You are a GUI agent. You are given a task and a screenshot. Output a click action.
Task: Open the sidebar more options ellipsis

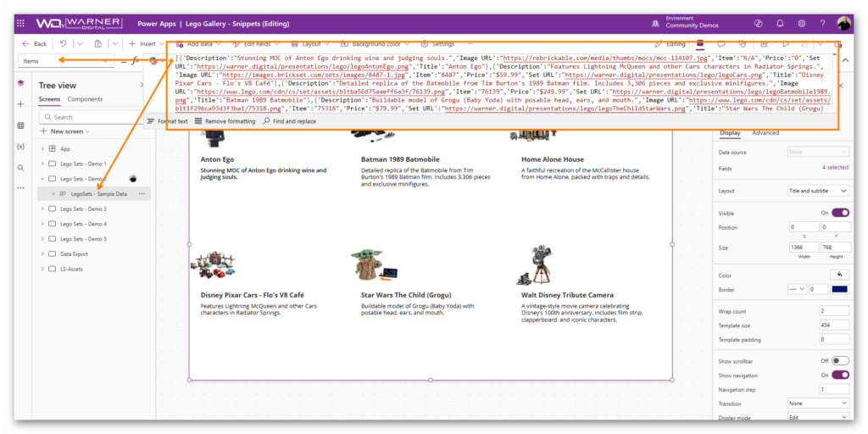tap(20, 188)
